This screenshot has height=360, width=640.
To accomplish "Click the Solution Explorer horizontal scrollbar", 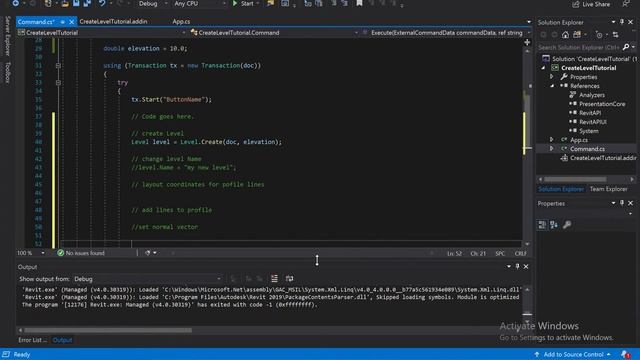I will 576,179.
